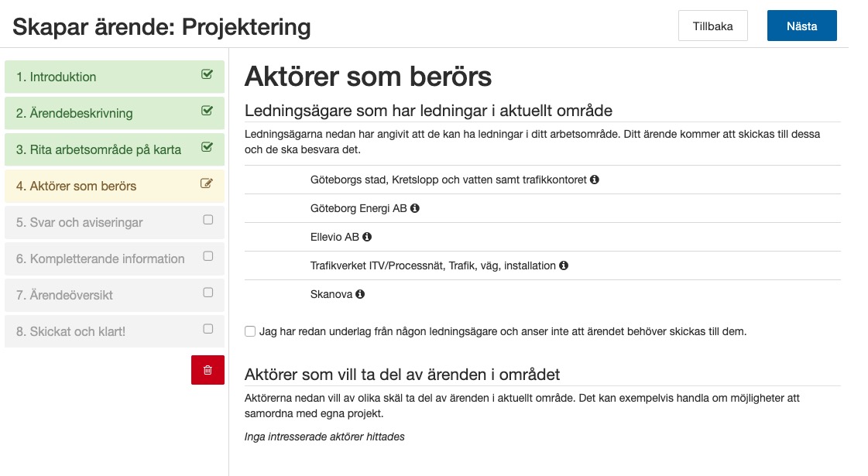The height and width of the screenshot is (476, 868).
Task: Enable the 'Jag har redan underlag' checkbox
Action: (249, 330)
